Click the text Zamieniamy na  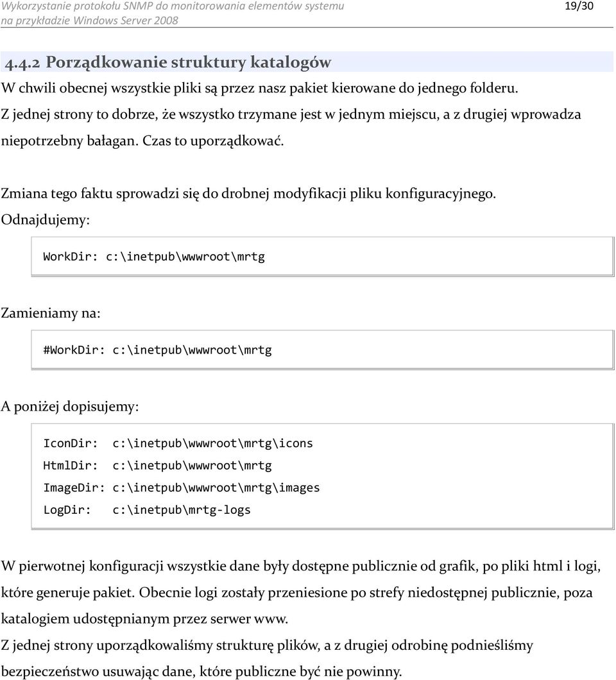pyautogui.click(x=50, y=312)
